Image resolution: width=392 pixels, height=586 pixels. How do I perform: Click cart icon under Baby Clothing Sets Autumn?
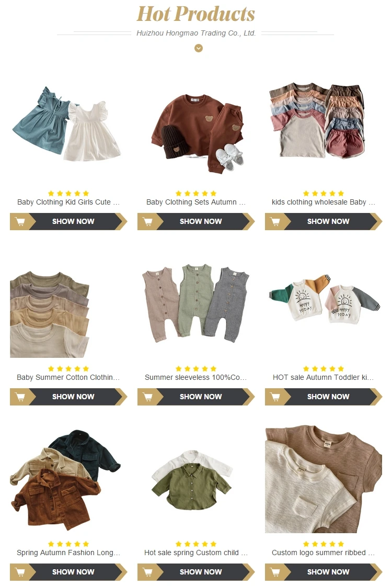(148, 222)
